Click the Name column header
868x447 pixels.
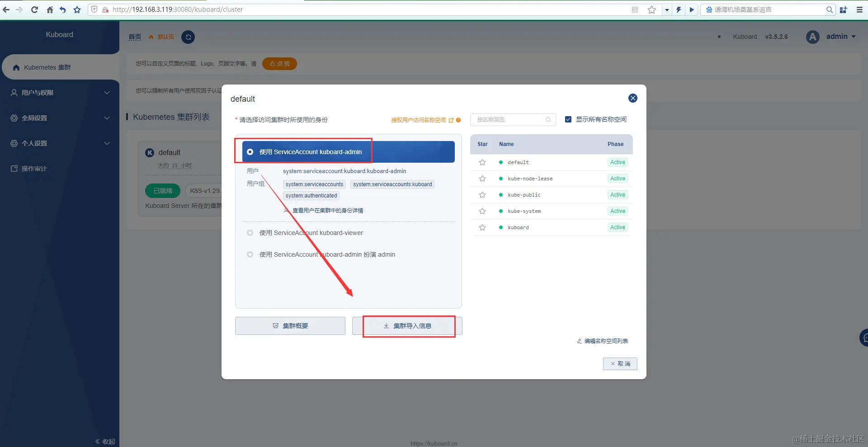click(506, 144)
